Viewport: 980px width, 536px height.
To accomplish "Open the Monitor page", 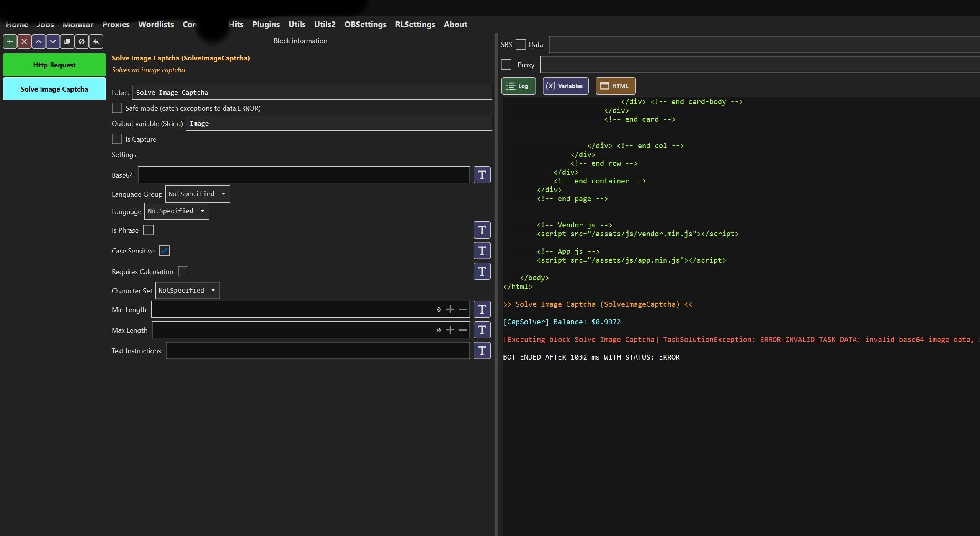I will [x=78, y=25].
